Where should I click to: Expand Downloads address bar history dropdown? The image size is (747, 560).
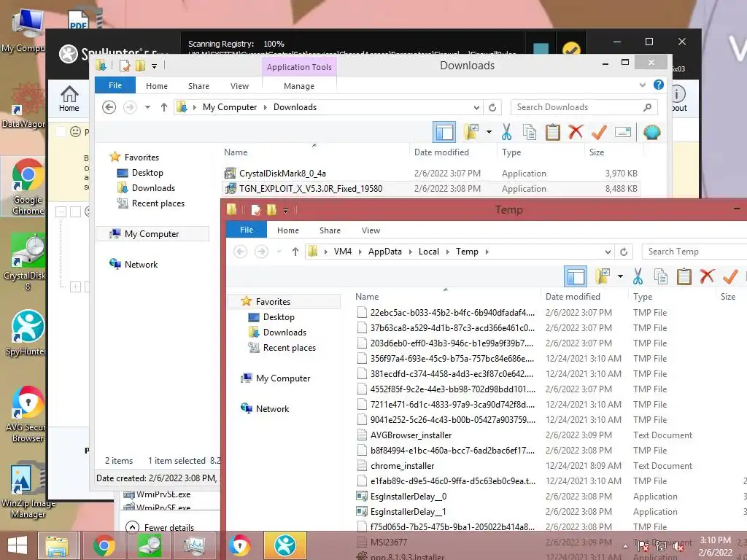click(476, 107)
